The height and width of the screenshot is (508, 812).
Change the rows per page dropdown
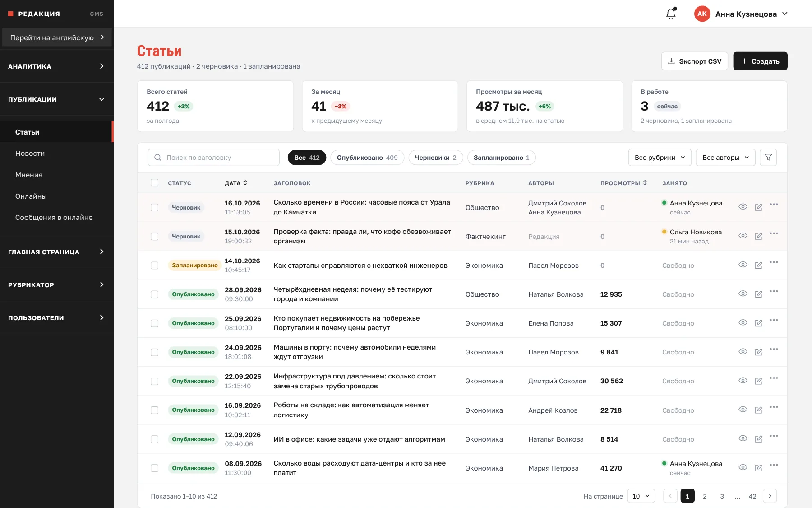pos(641,496)
